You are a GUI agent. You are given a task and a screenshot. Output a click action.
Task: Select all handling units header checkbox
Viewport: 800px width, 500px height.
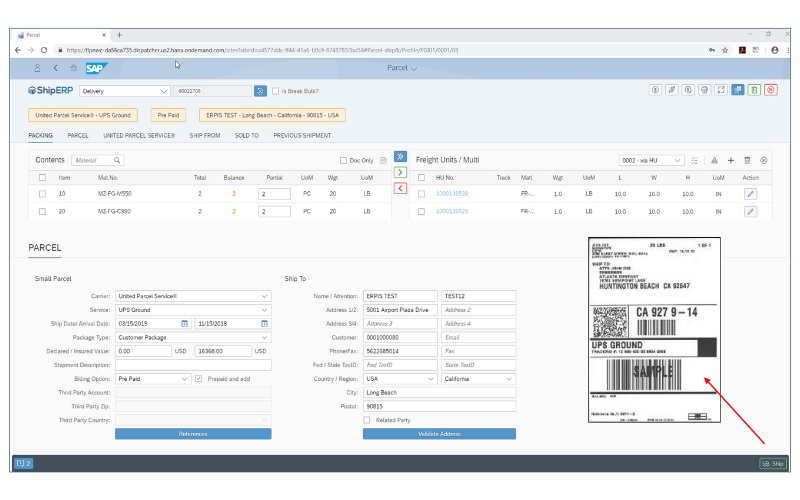tap(421, 178)
